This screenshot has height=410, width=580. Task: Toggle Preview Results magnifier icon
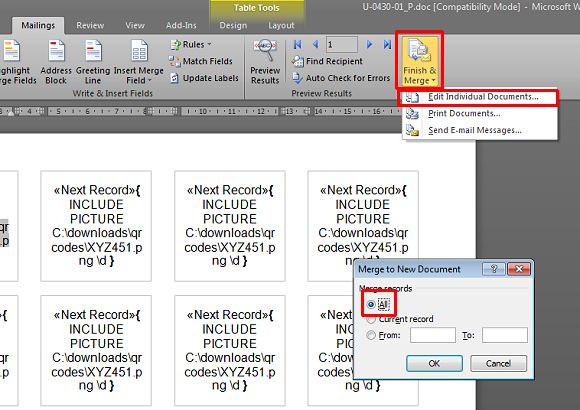click(265, 50)
